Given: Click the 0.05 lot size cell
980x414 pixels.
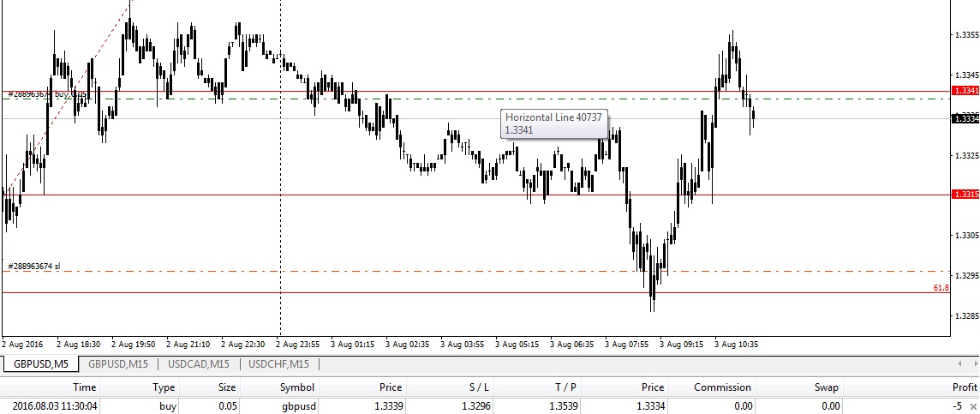Looking at the screenshot, I should 226,406.
